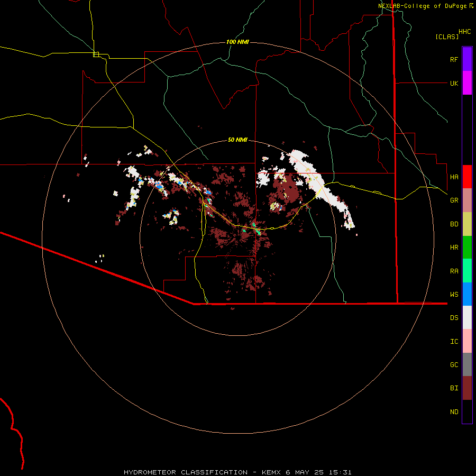Click the DS legend label
The height and width of the screenshot is (476, 476).
pos(454,318)
